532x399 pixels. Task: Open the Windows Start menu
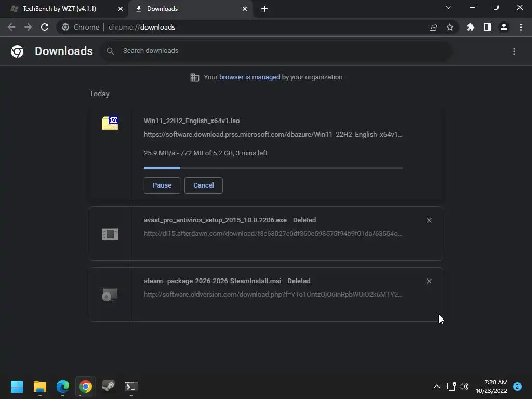(x=17, y=387)
